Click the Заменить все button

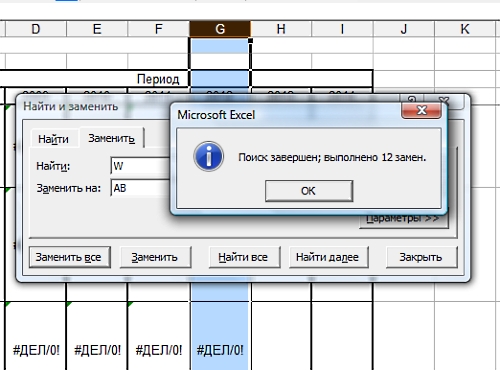click(70, 257)
